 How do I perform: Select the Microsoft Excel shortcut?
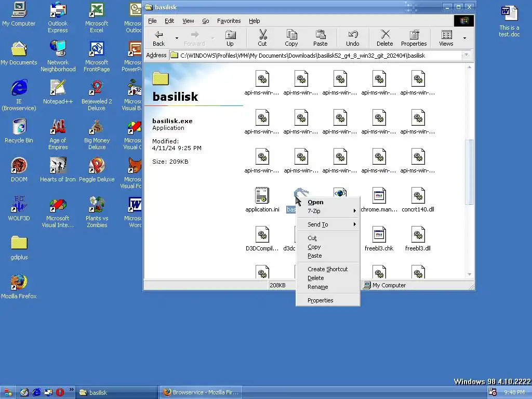click(97, 18)
